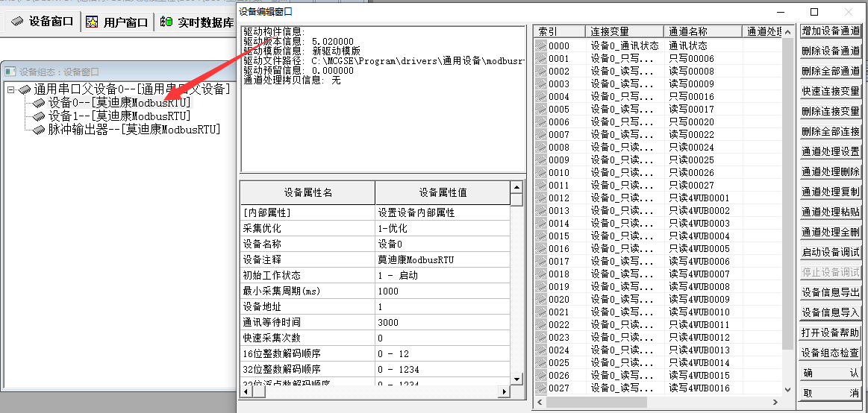The width and height of the screenshot is (868, 413).
Task: Click the device icon beside 脉冲输出器
Action: pos(39,130)
